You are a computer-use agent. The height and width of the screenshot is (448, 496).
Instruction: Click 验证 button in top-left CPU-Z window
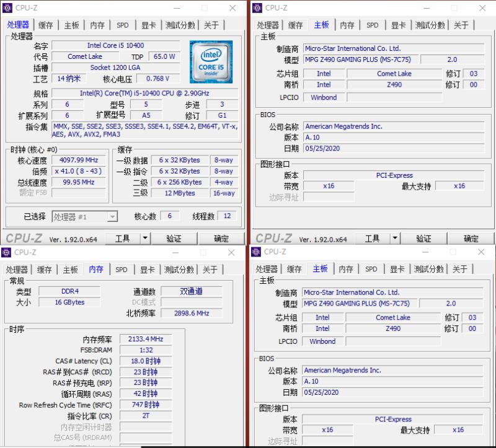[174, 239]
